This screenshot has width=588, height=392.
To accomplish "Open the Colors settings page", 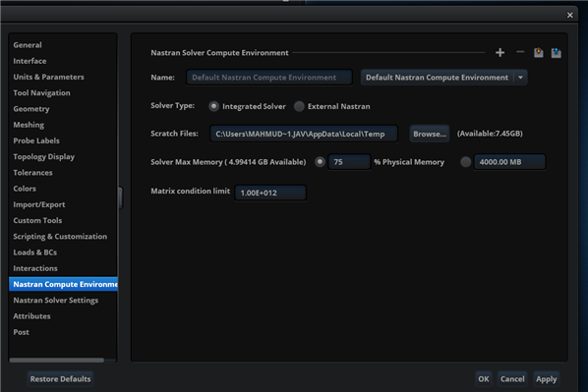I will tap(25, 189).
